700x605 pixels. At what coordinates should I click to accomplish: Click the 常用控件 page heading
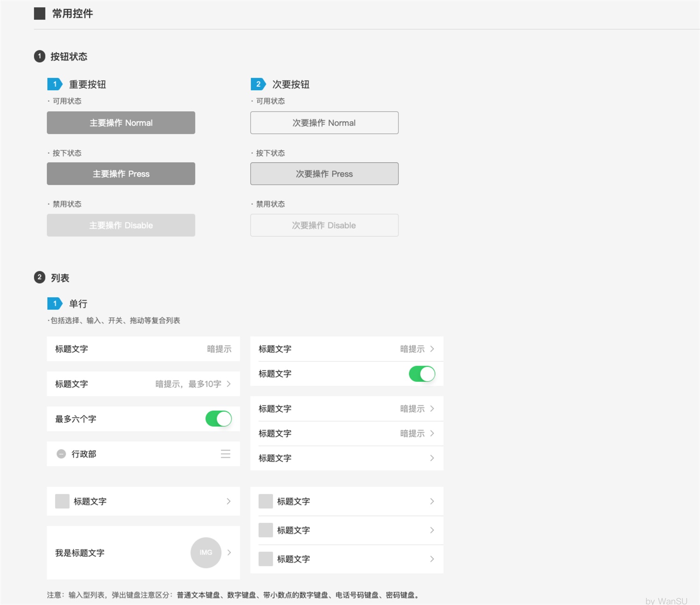coord(72,14)
